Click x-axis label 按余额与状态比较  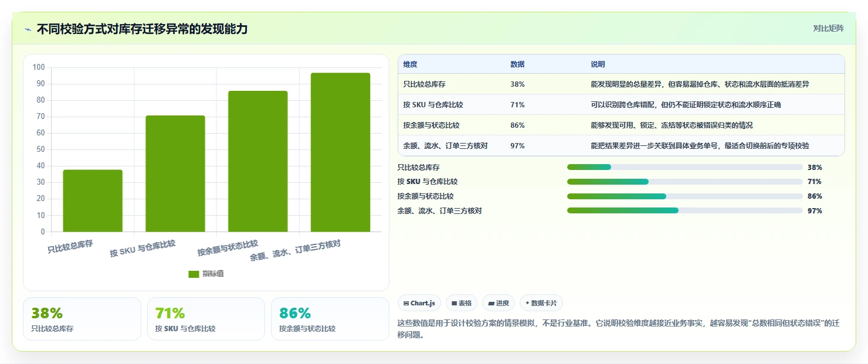point(228,248)
